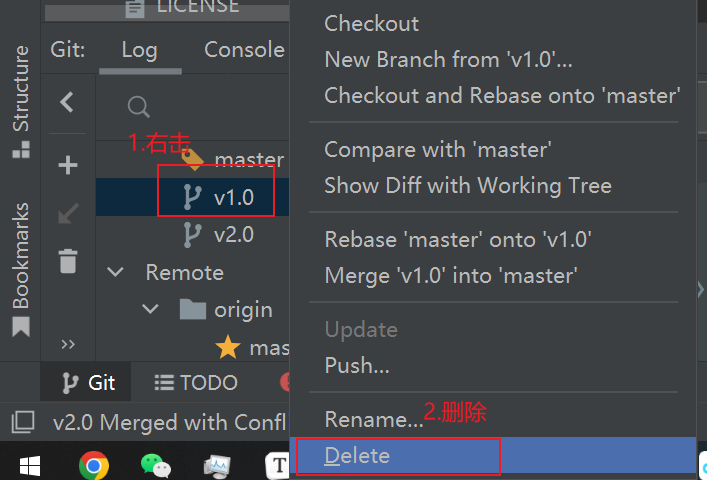Viewport: 707px width, 480px height.
Task: Select the master local branch
Action: pyautogui.click(x=248, y=160)
